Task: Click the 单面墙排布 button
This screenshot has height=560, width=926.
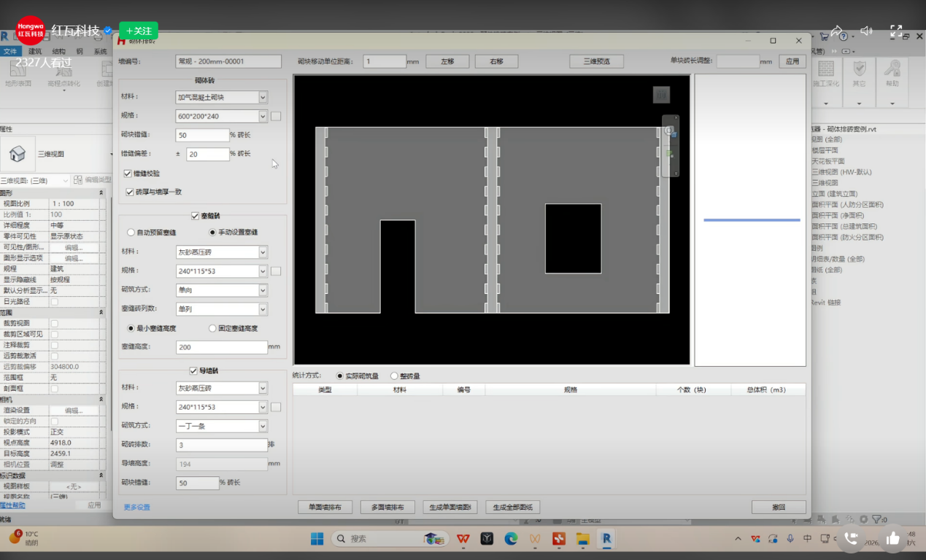Action: tap(325, 507)
